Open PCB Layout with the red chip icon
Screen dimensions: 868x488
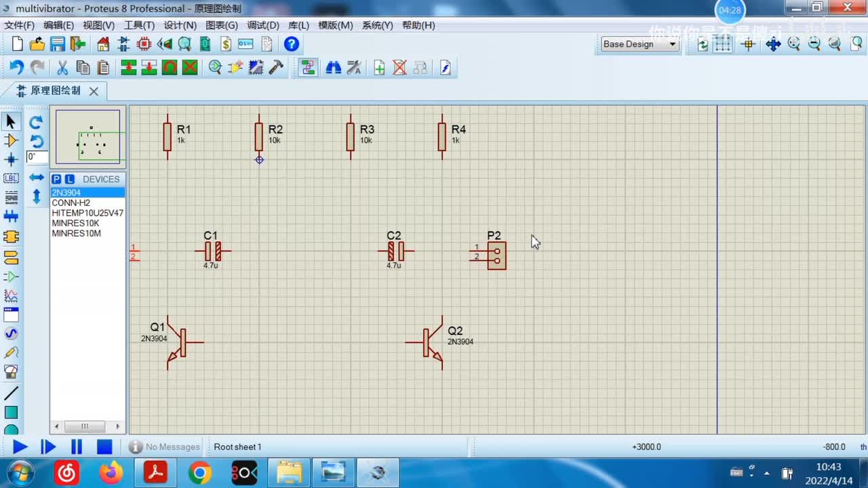pos(144,44)
